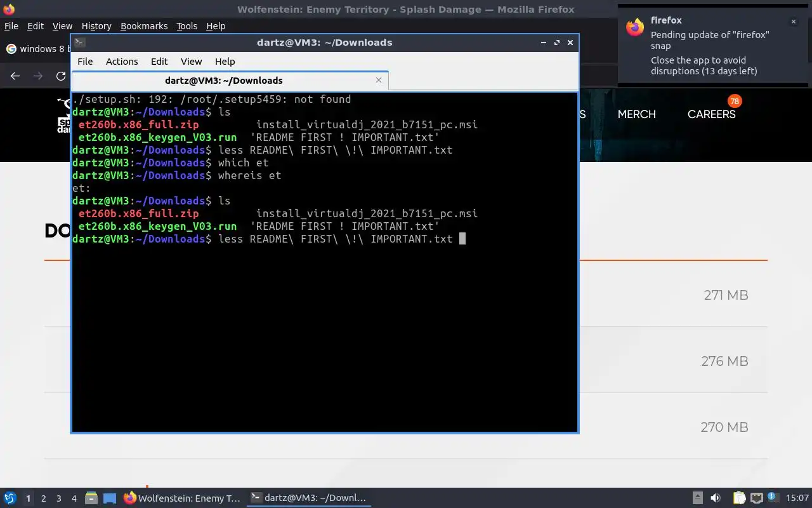Open Firefox Help menu
Image resolution: width=812 pixels, height=508 pixels.
coord(216,26)
